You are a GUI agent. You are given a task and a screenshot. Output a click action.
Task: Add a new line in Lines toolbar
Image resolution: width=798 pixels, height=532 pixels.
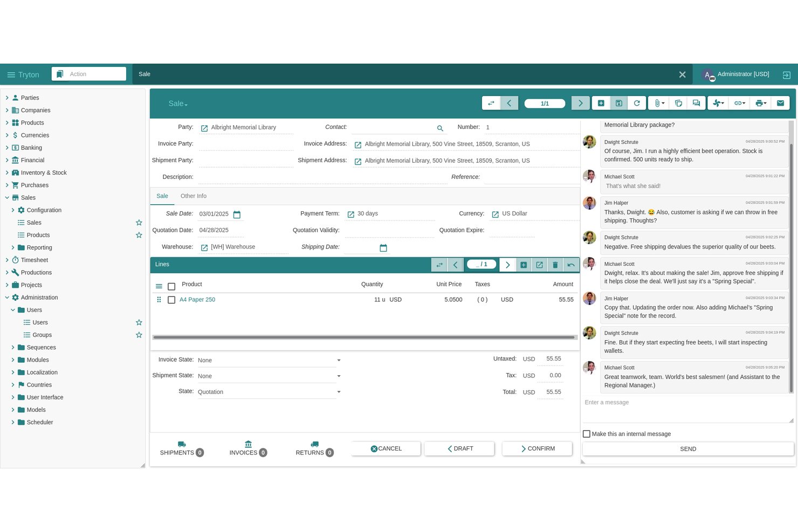524,265
